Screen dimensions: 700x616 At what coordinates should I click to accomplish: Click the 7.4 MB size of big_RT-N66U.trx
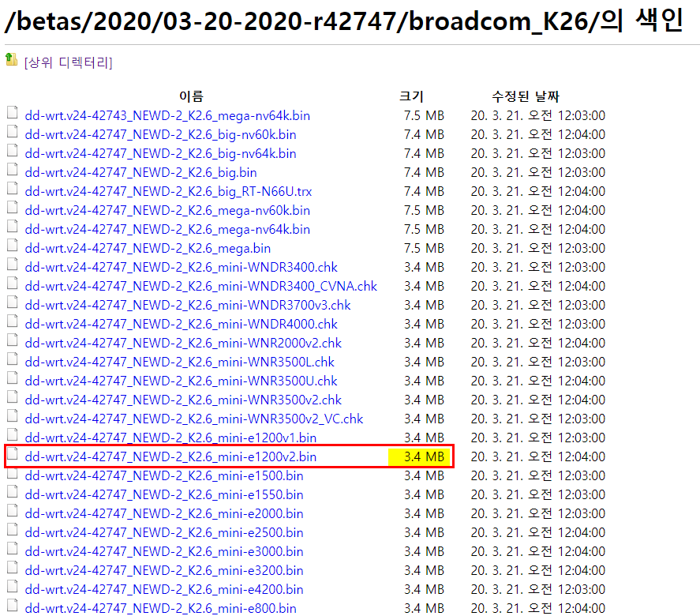tap(424, 192)
